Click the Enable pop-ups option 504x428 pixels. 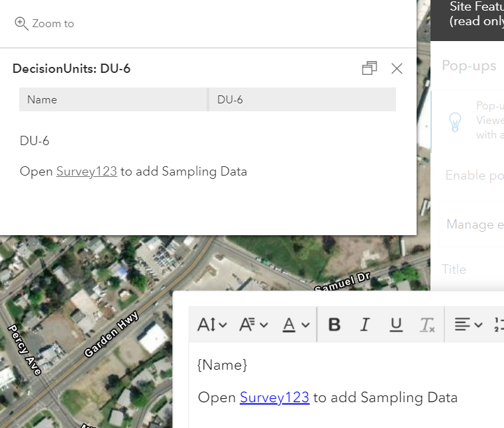[474, 176]
